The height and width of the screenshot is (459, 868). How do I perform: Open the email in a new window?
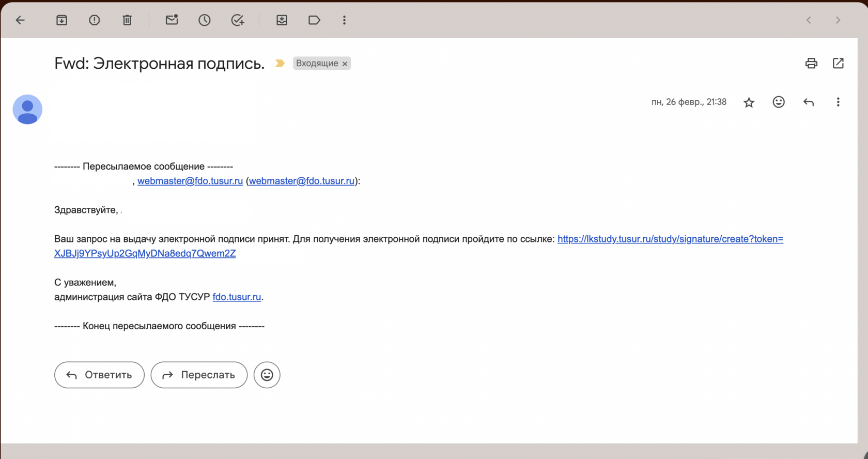click(838, 63)
